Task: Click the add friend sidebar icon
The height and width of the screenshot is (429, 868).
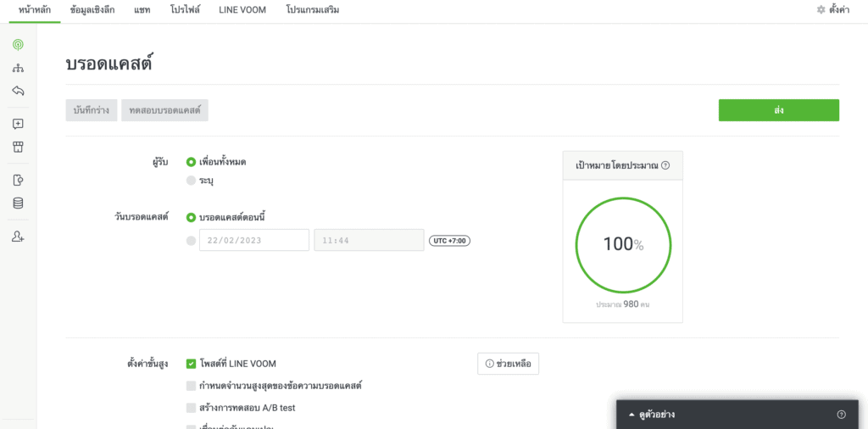Action: pos(18,237)
